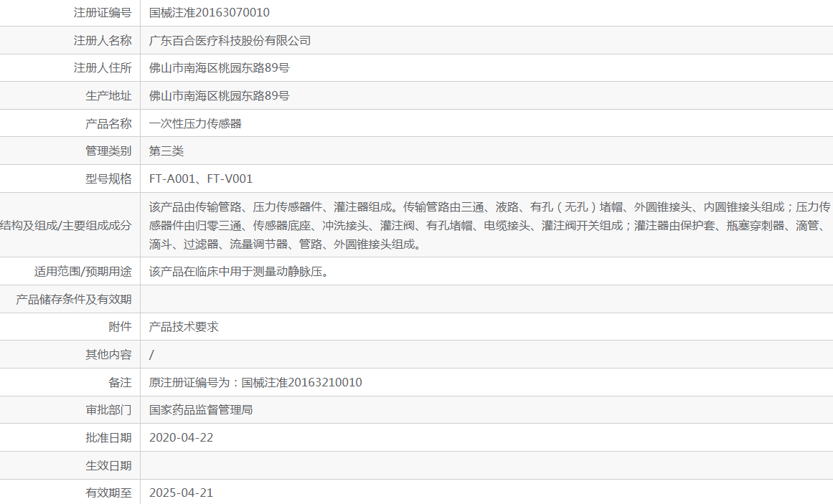Select the address in the 生产地址 row
This screenshot has height=504, width=833.
tap(220, 95)
